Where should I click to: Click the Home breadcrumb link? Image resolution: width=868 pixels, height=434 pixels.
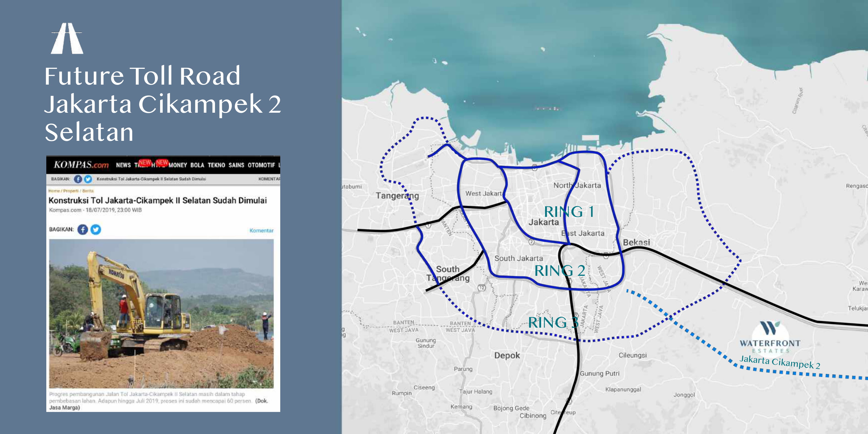54,191
